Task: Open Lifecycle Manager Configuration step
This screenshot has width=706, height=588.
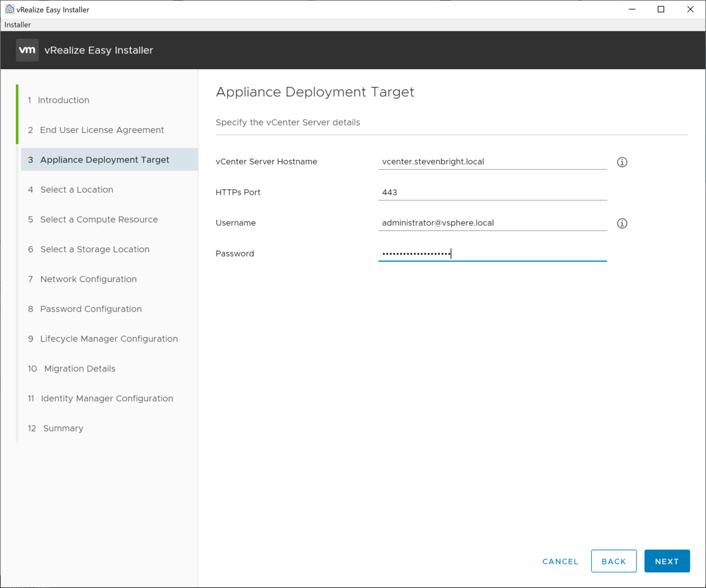Action: tap(109, 339)
